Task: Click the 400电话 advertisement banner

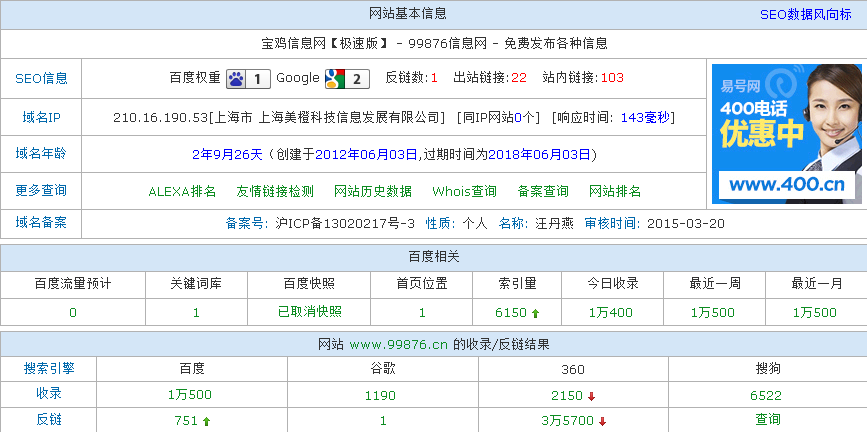Action: (x=785, y=133)
